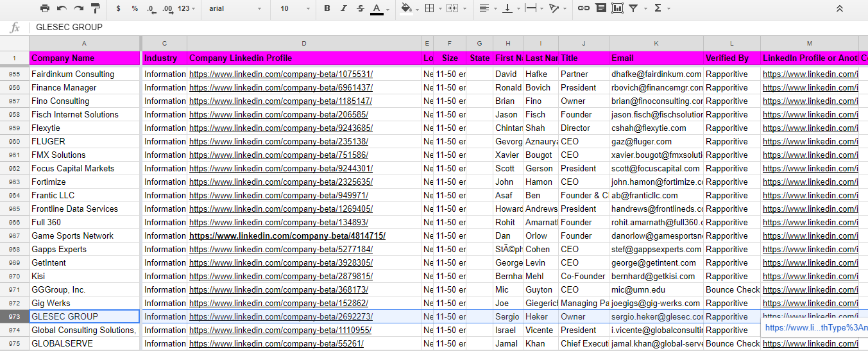Undo the last action
This screenshot has width=868, height=351.
(62, 8)
